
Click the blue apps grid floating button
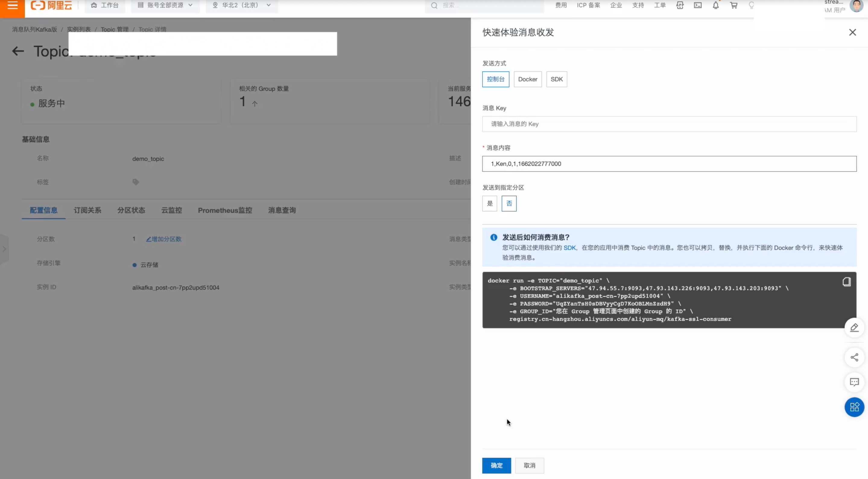pos(854,407)
